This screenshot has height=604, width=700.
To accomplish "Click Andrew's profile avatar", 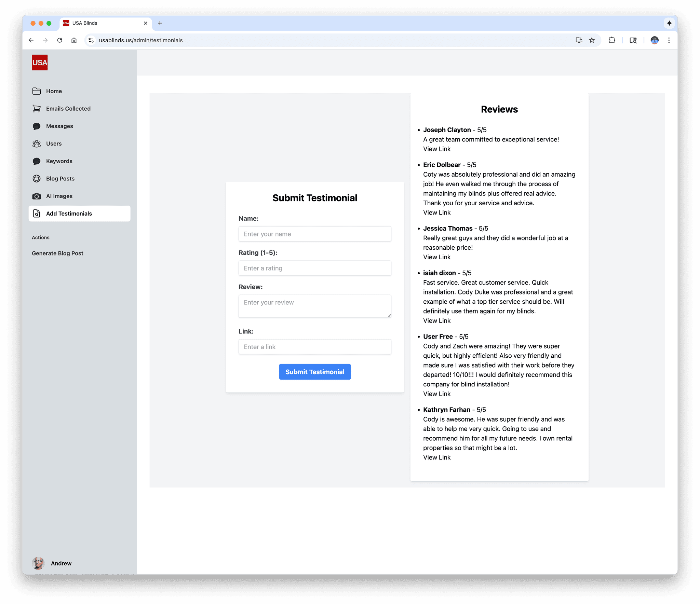I will [x=38, y=563].
